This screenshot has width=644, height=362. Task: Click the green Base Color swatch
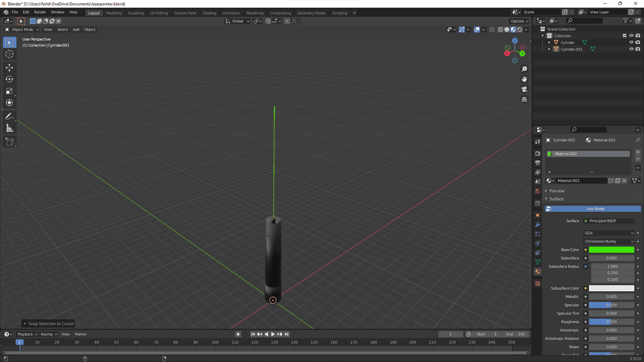coord(611,250)
